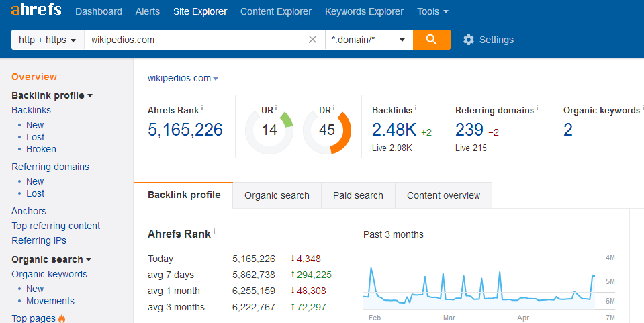644x323 pixels.
Task: Click the Backlinks count 2.48K
Action: 394,130
